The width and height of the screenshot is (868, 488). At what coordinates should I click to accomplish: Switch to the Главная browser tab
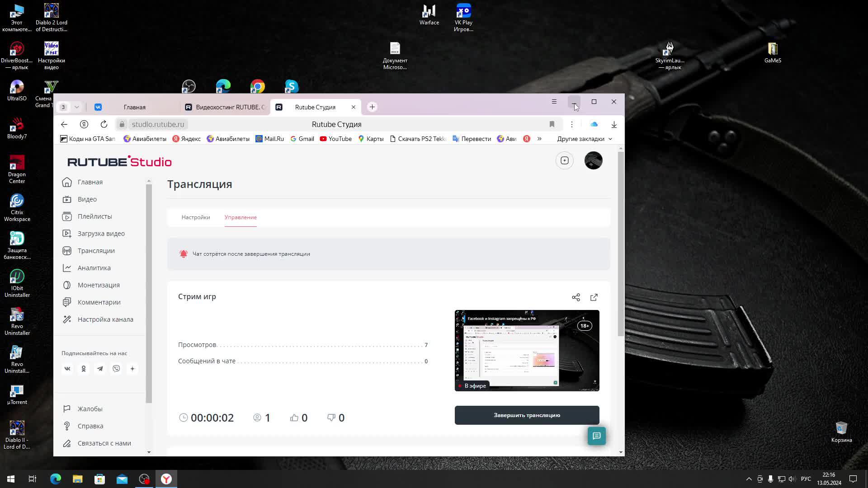coord(135,107)
